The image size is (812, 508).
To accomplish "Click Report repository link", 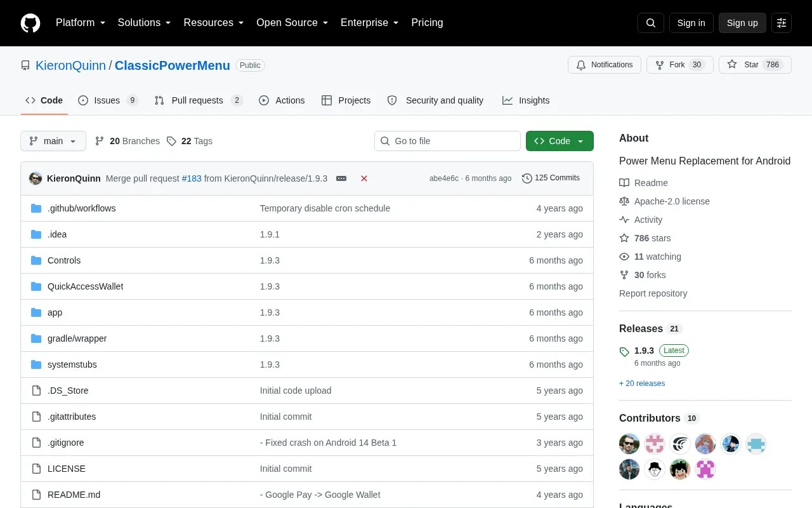I will coord(653,293).
